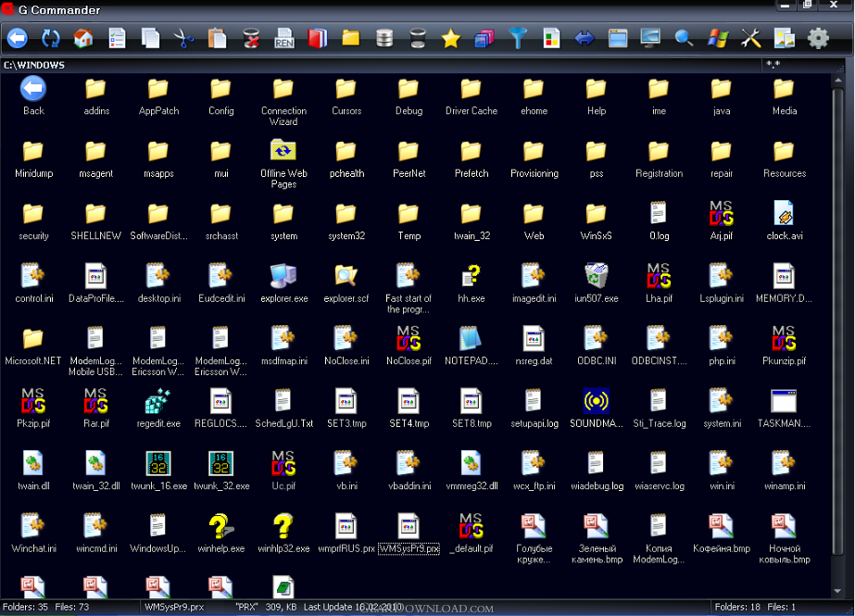Viewport: 855px width, 616px height.
Task: Open tools with the wrench and screwdriver icon
Action: click(x=751, y=38)
